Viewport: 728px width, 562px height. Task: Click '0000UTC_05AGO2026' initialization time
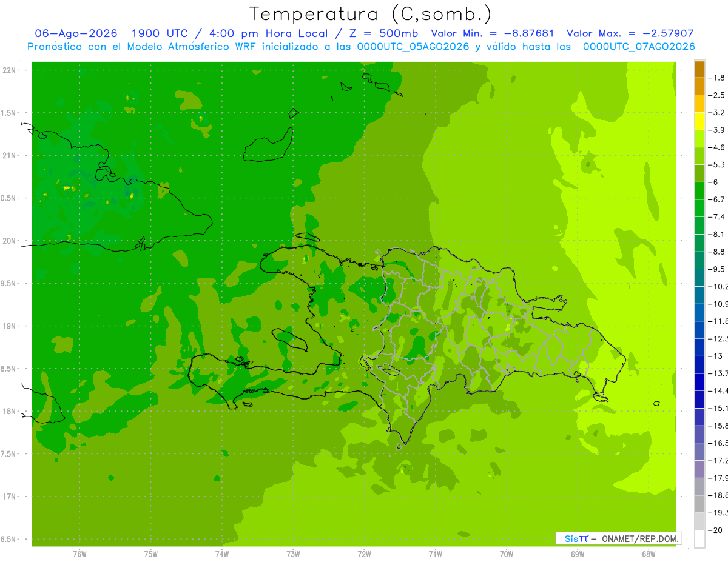413,47
